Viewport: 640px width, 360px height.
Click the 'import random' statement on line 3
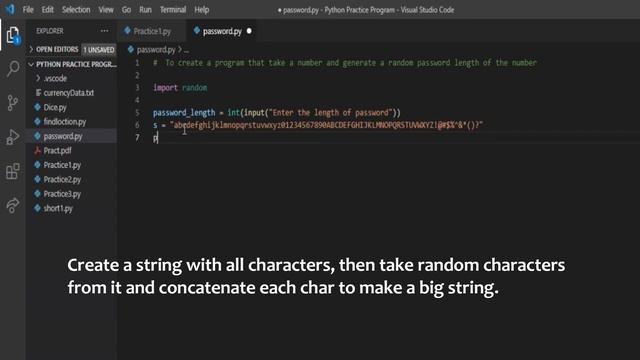pos(180,88)
